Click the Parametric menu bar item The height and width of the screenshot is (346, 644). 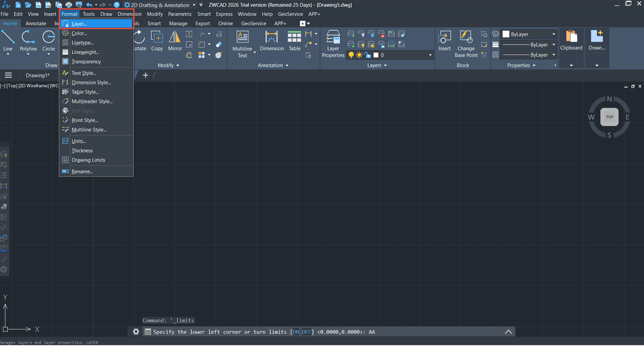[x=180, y=14]
